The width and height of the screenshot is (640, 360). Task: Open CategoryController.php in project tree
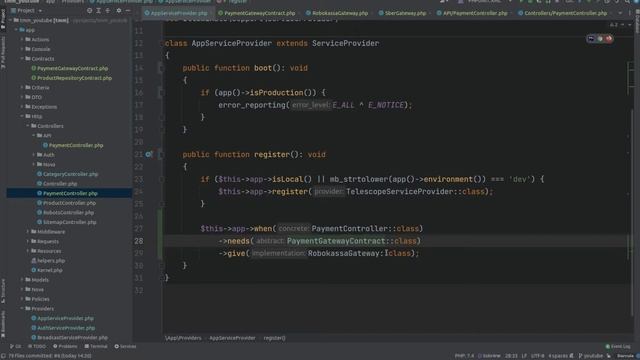coord(67,174)
